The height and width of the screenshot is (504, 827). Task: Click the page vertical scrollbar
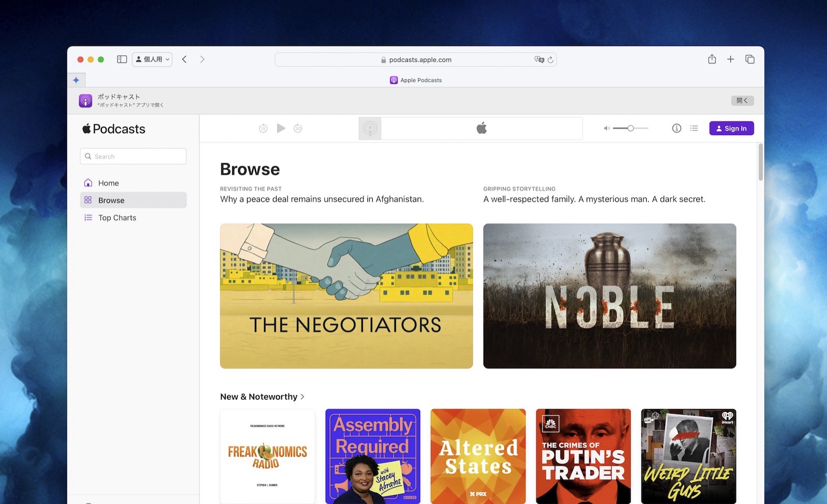760,163
